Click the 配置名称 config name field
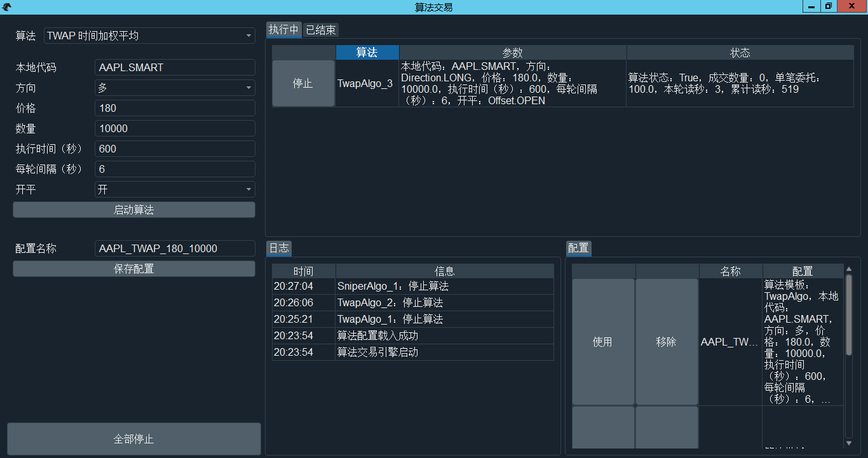This screenshot has height=458, width=868. coord(175,248)
